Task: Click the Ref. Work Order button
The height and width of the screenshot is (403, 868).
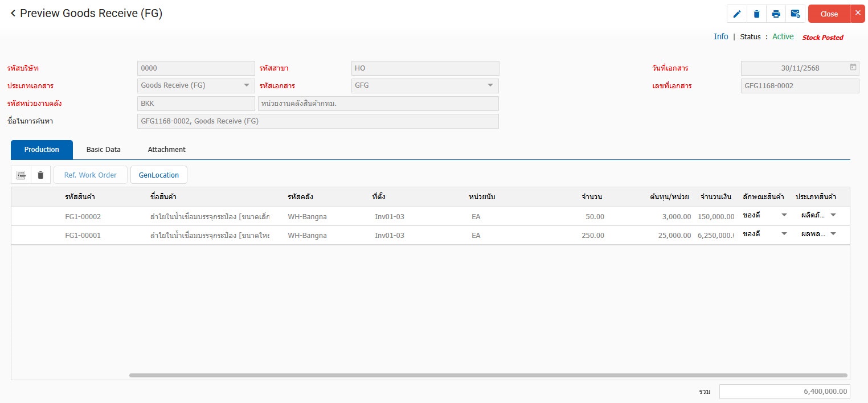Action: [91, 175]
